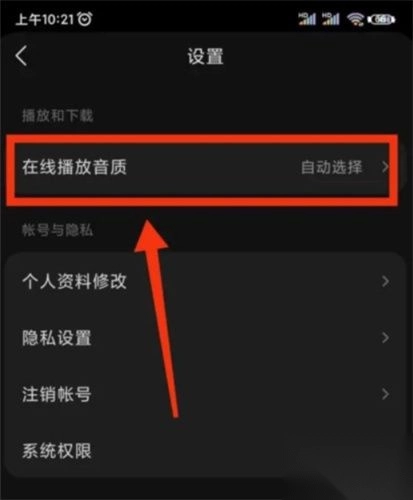Open 系统权限 system permissions

(206, 451)
